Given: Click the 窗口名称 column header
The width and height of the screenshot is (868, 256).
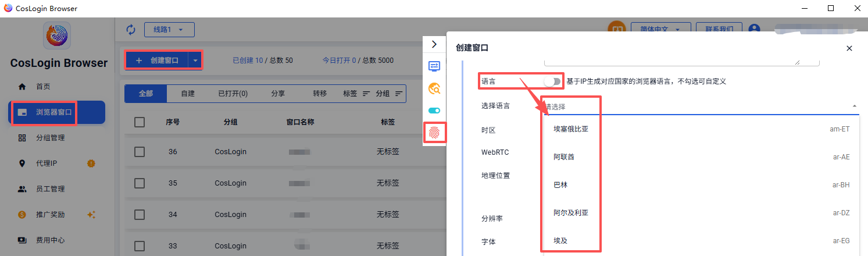Looking at the screenshot, I should tap(301, 122).
